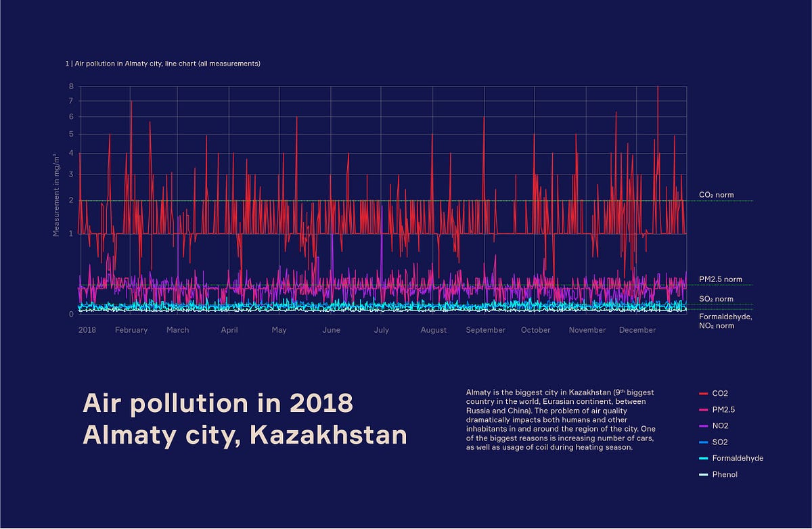Click the CO₂ norm threshold label

click(x=717, y=194)
